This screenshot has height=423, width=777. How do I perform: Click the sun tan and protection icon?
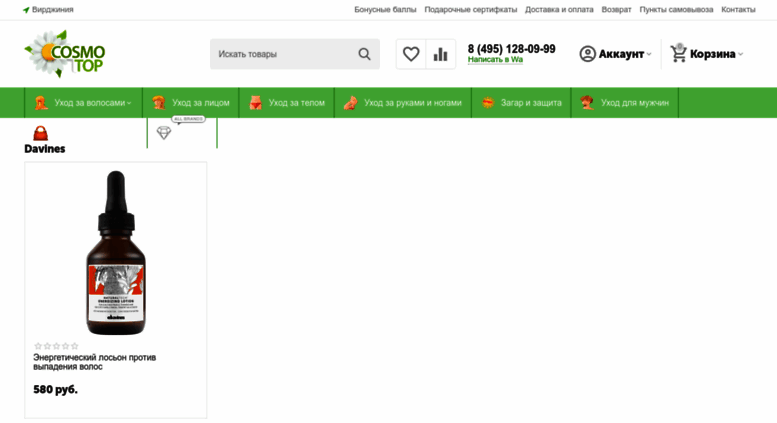tap(488, 103)
